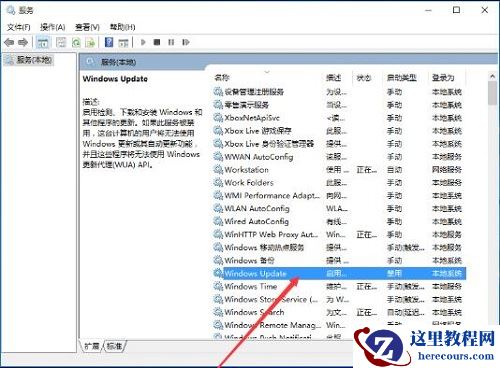This screenshot has width=500, height=368.
Task: Click the Windows Update heading in description pane
Action: [115, 79]
